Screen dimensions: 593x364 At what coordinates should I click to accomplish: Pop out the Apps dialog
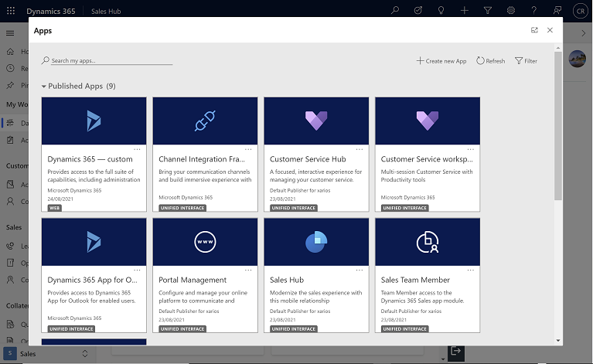534,30
